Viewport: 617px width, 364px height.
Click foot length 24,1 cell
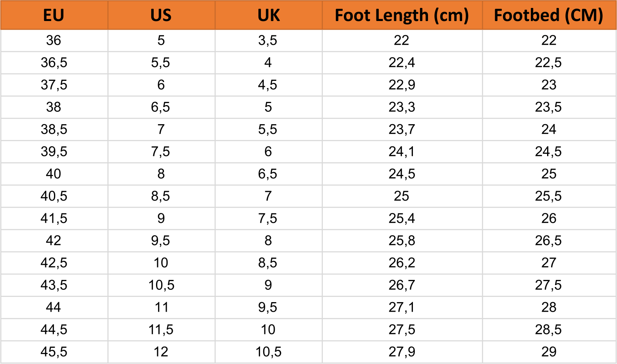click(402, 151)
